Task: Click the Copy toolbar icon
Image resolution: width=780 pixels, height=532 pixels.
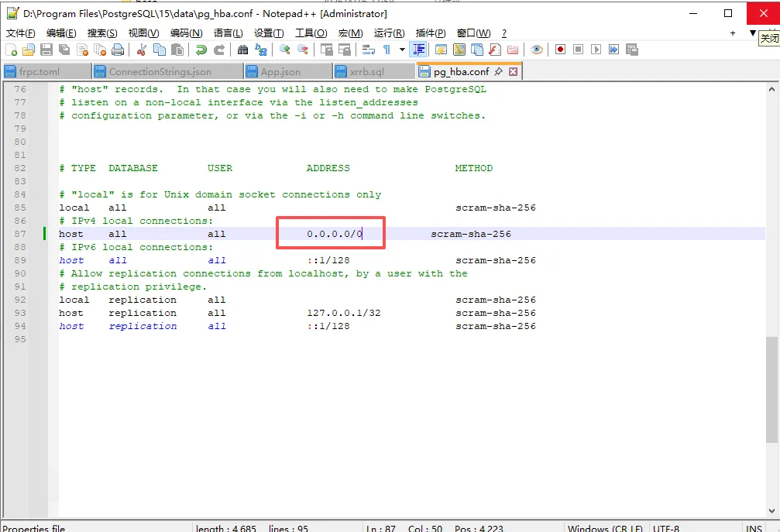Action: [x=160, y=50]
